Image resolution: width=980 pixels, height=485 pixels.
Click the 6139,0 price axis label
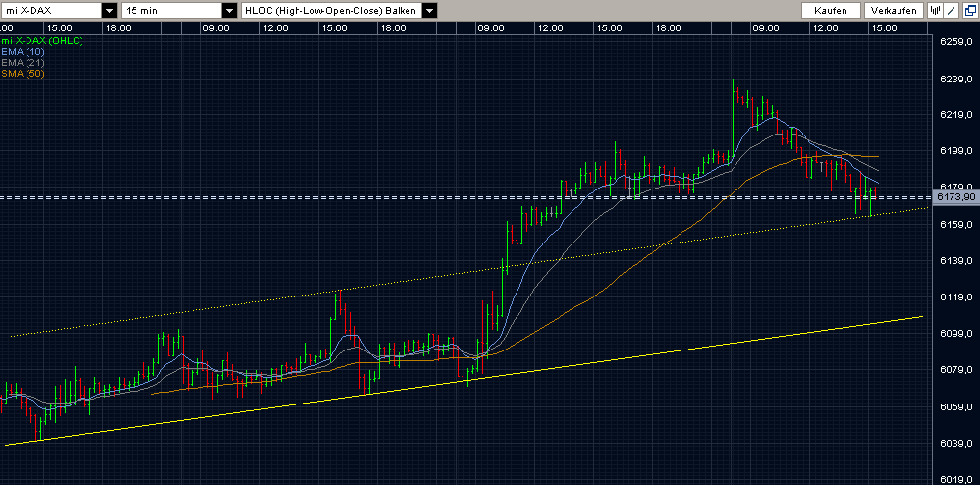[x=955, y=260]
